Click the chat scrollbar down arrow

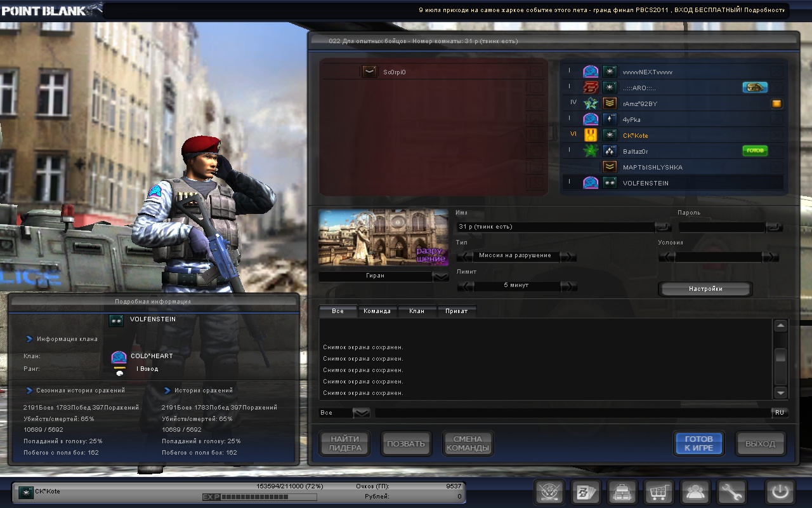point(780,392)
